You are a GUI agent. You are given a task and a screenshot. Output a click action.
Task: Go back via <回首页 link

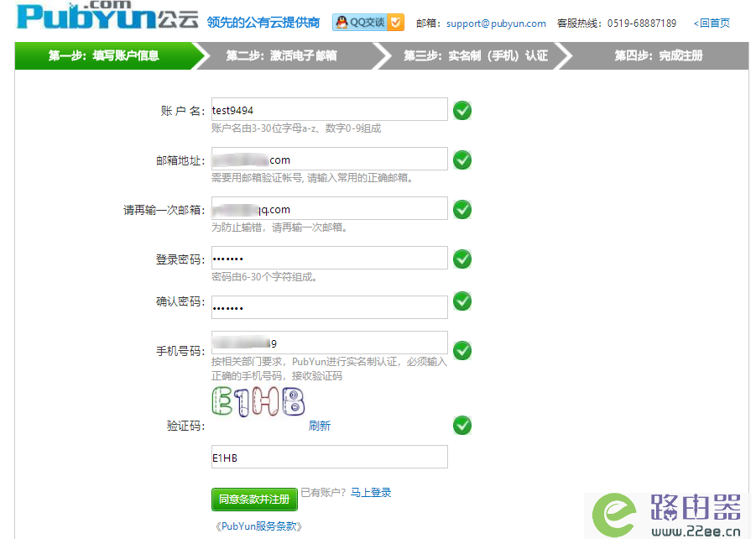[x=712, y=24]
